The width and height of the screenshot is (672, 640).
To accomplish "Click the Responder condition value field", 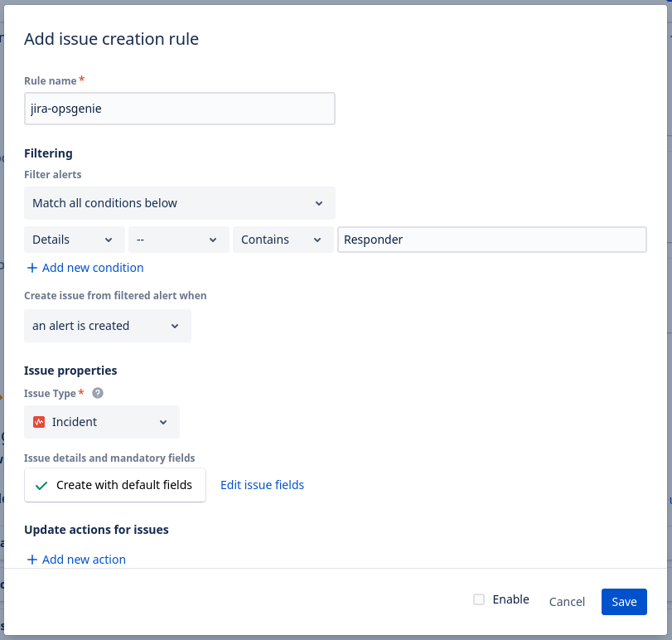I will [491, 240].
